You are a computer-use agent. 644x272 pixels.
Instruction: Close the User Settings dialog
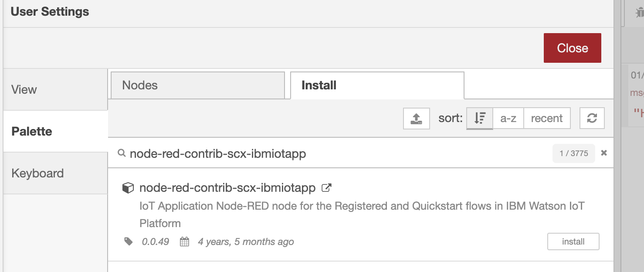(572, 48)
